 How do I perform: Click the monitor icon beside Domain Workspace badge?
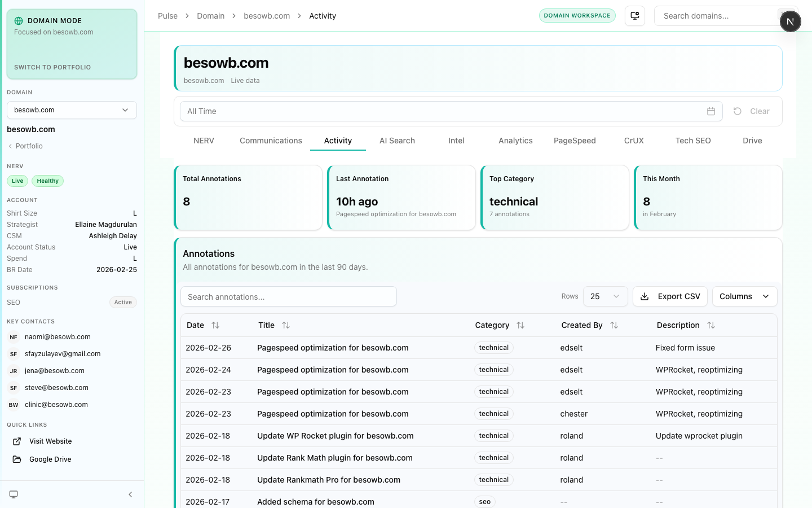[635, 16]
